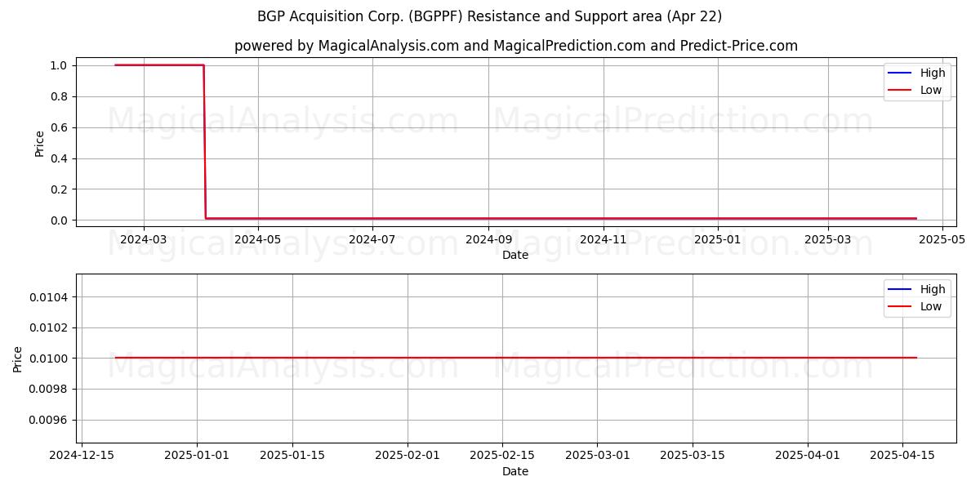The height and width of the screenshot is (490, 980).
Task: Click the 'Price' y-axis title of the bottom chart
Action: pyautogui.click(x=17, y=359)
